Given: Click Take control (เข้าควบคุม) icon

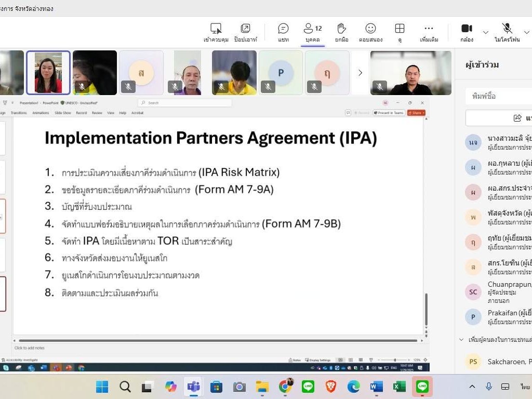Looking at the screenshot, I should click(x=216, y=33).
